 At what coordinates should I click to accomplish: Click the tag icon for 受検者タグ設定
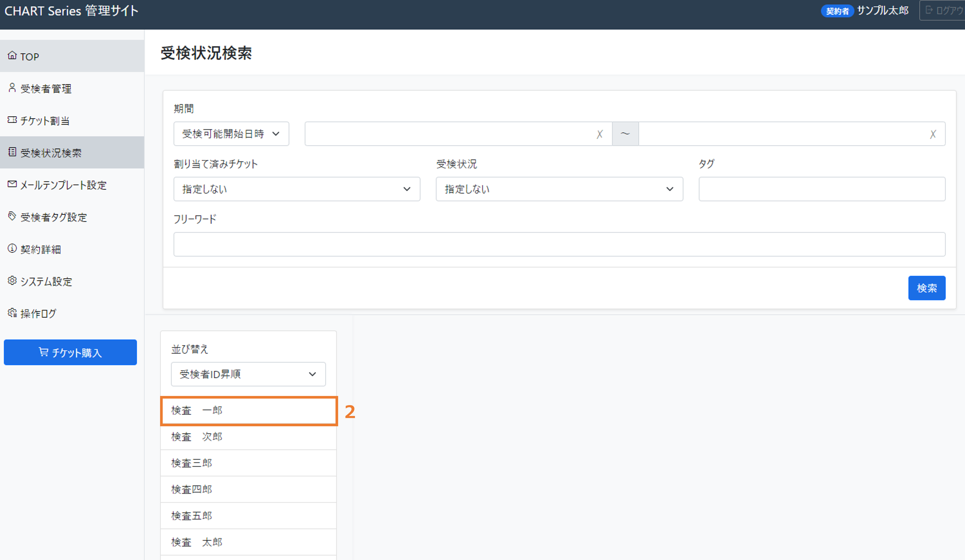[x=12, y=216]
